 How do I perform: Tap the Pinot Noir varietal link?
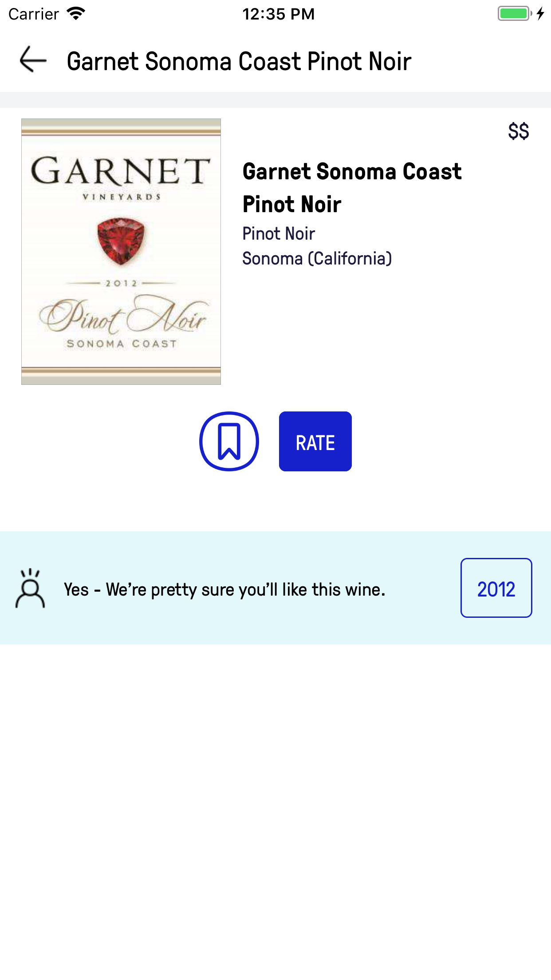tap(279, 233)
